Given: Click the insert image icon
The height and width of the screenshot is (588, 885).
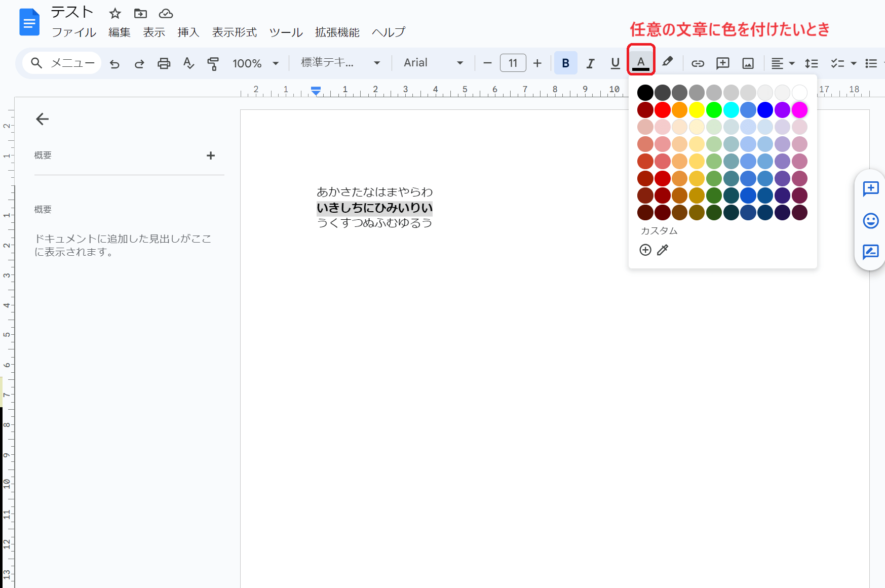Looking at the screenshot, I should 748,63.
